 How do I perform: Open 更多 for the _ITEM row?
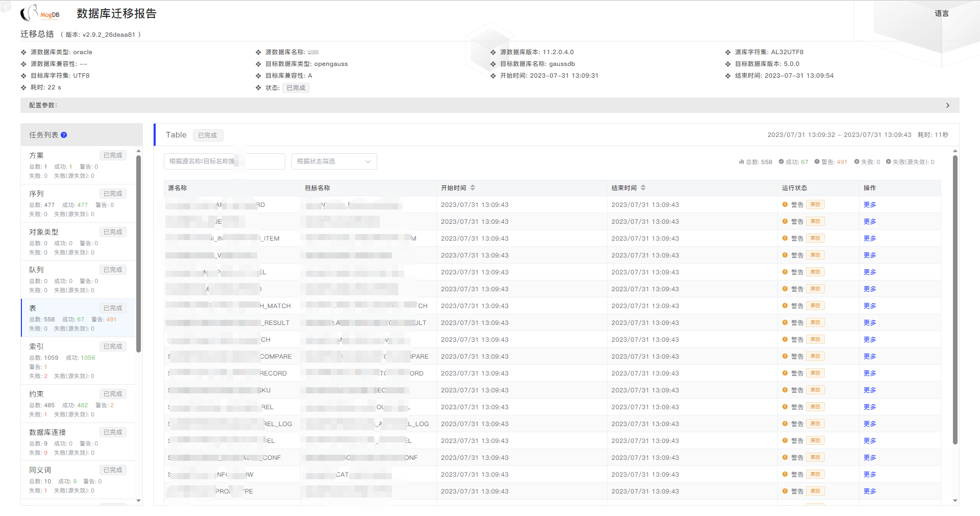[x=870, y=239]
